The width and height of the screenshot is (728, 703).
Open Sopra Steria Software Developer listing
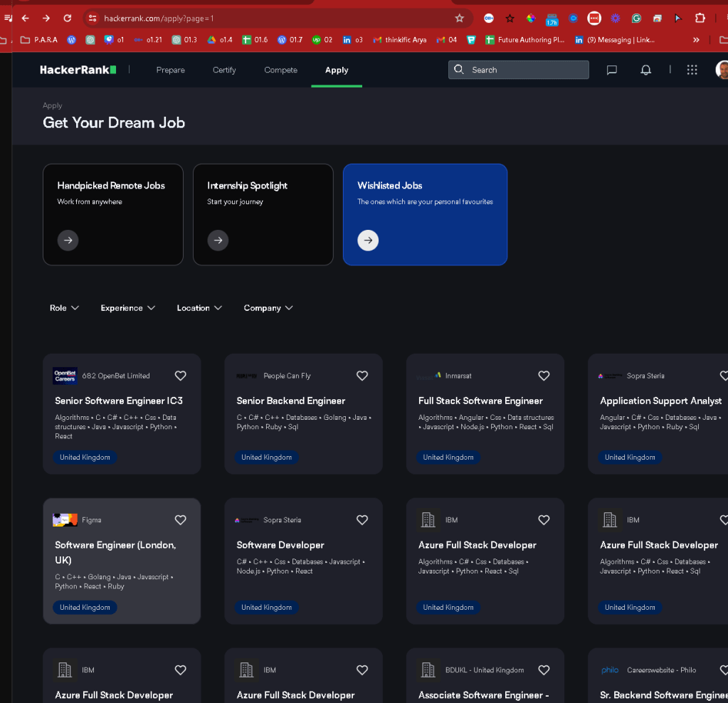[280, 545]
